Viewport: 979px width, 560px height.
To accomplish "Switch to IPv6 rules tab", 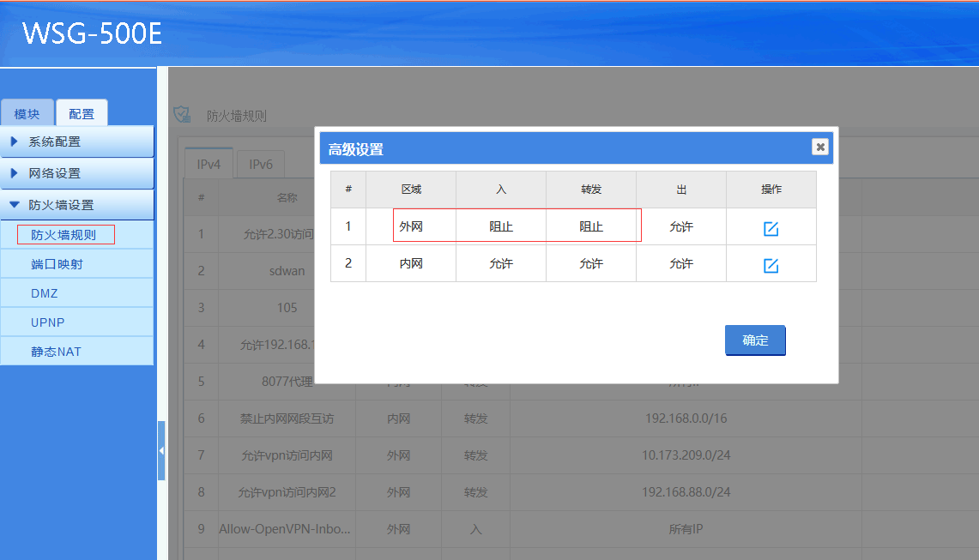I will click(260, 165).
